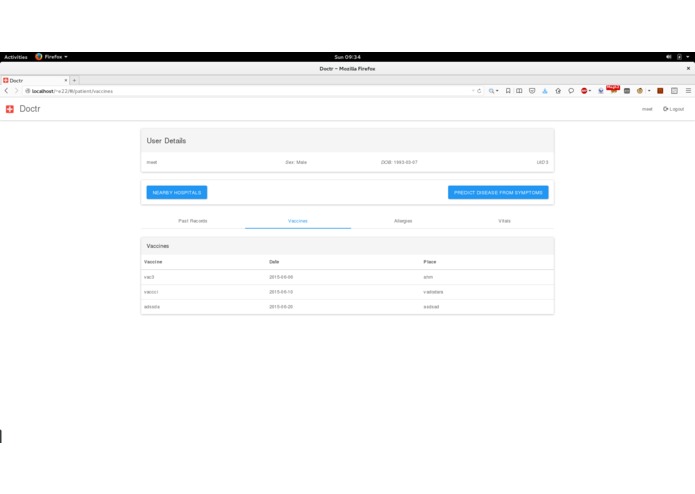This screenshot has width=695, height=494.
Task: Open the Adblock icon dropdown arrow
Action: 590,91
